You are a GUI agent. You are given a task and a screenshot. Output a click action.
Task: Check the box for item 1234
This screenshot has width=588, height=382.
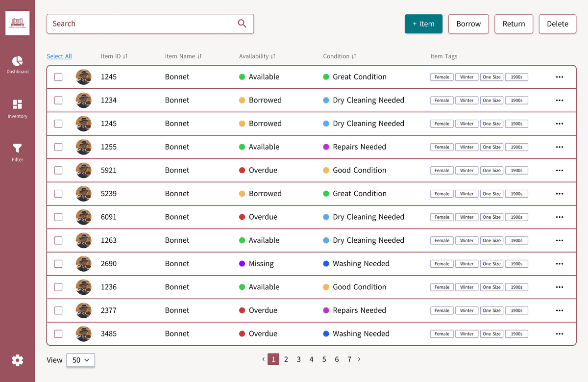point(58,101)
